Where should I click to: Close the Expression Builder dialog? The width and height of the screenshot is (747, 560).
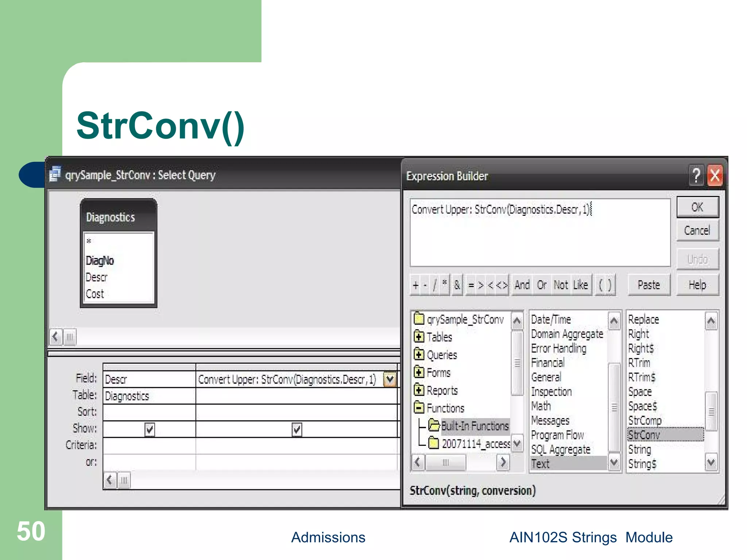click(x=715, y=176)
